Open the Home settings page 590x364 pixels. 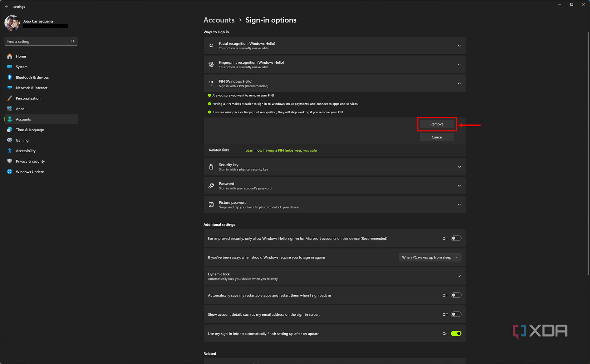pyautogui.click(x=41, y=56)
